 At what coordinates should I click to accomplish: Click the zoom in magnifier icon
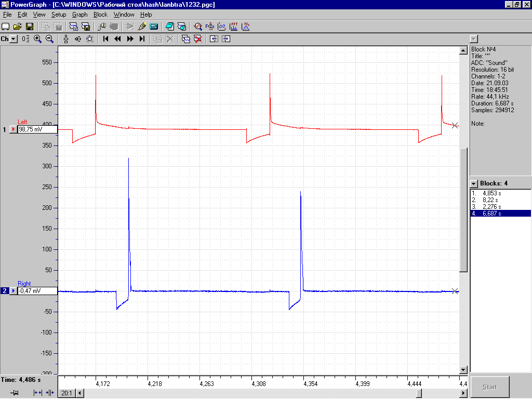(37, 39)
